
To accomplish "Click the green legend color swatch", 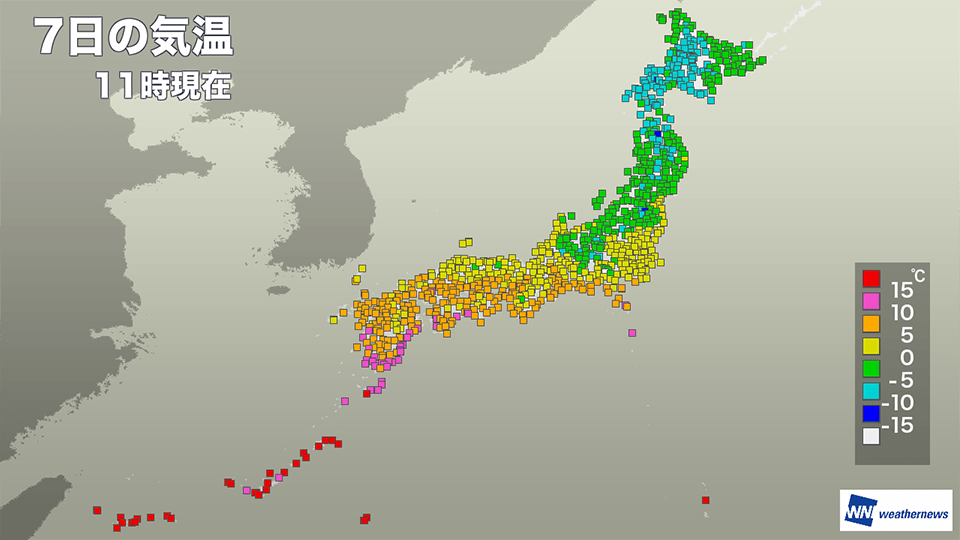I will point(871,368).
